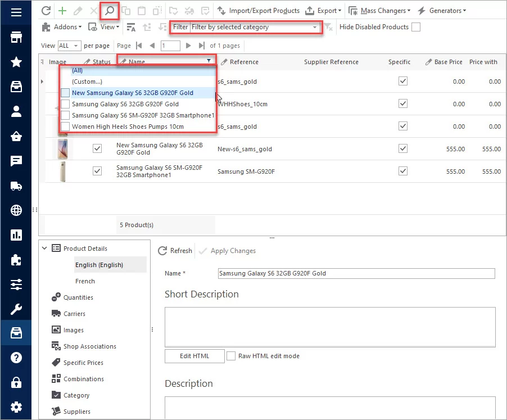Image resolution: width=507 pixels, height=420 pixels.
Task: Open the bar chart reports section in the sidebar
Action: (16, 235)
